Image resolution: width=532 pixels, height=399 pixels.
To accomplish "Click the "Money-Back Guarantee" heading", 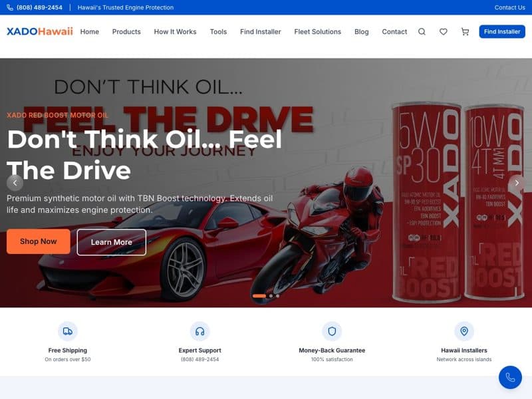I will point(332,350).
